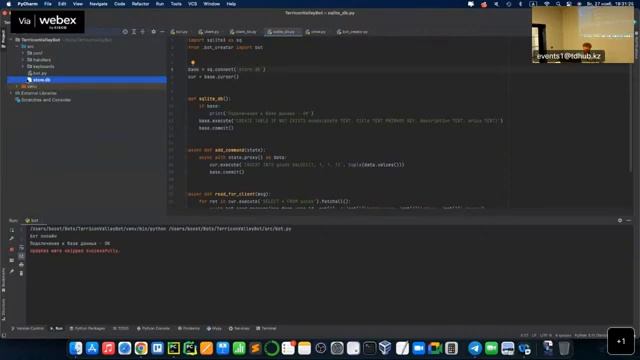This screenshot has width=640, height=360.
Task: Open Google Chrome from the Dock
Action: (141, 348)
